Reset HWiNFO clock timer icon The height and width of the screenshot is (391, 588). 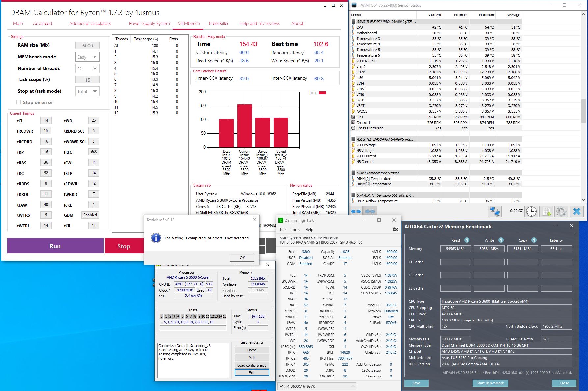coord(531,211)
